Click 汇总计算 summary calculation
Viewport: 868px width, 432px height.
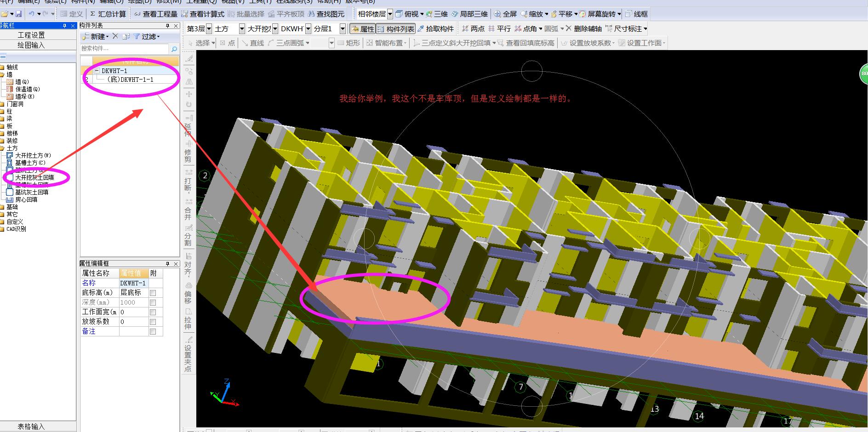(x=108, y=14)
